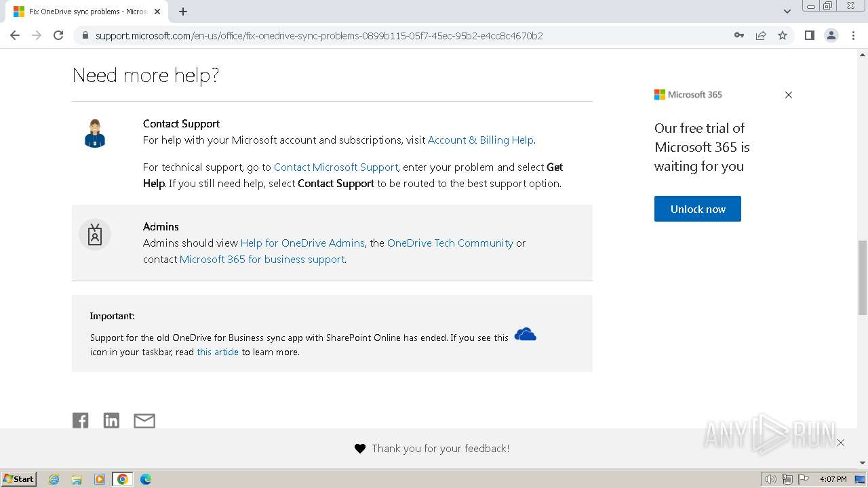Click the Admins badge icon
The width and height of the screenshot is (868, 488).
pos(95,235)
